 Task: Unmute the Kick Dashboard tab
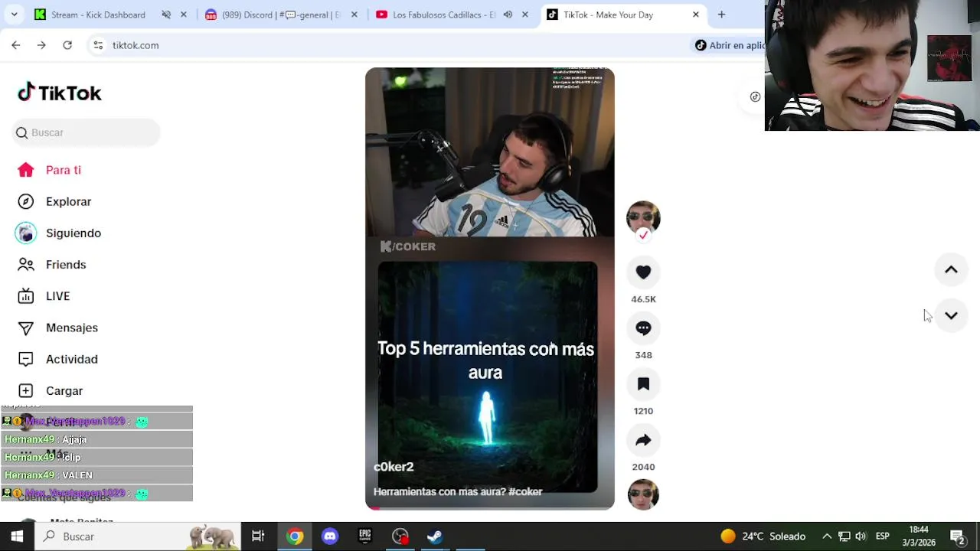point(166,15)
